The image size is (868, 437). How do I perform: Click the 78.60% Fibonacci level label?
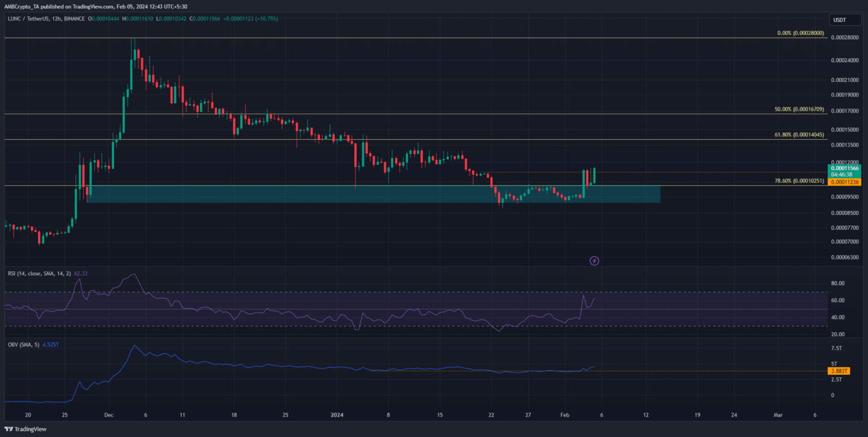[801, 181]
